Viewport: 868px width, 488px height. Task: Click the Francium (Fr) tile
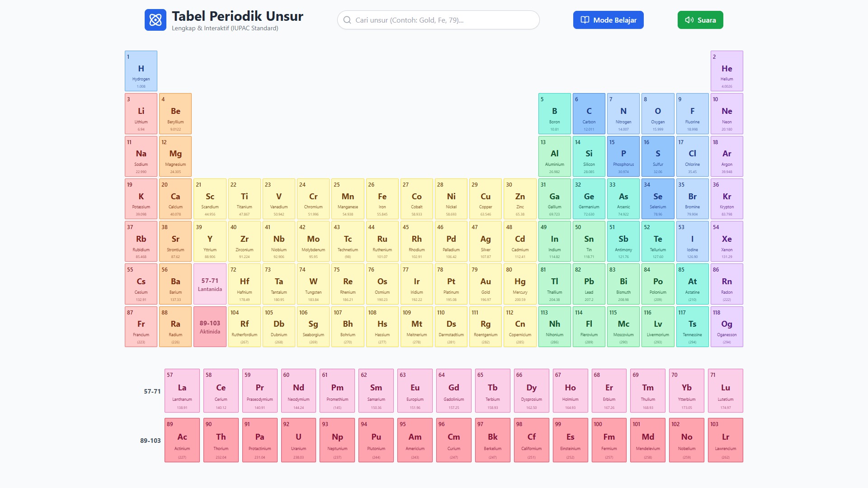tap(141, 326)
